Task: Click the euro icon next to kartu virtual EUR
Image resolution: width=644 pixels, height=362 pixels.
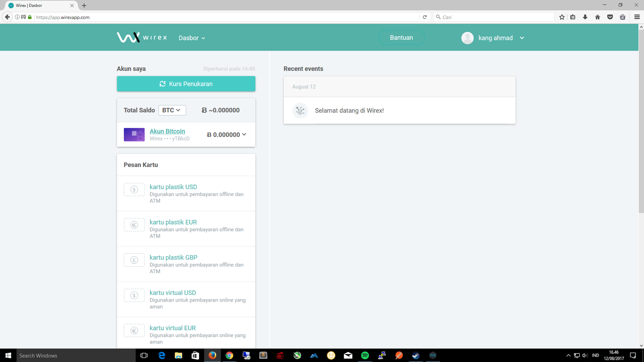Action: (x=134, y=331)
